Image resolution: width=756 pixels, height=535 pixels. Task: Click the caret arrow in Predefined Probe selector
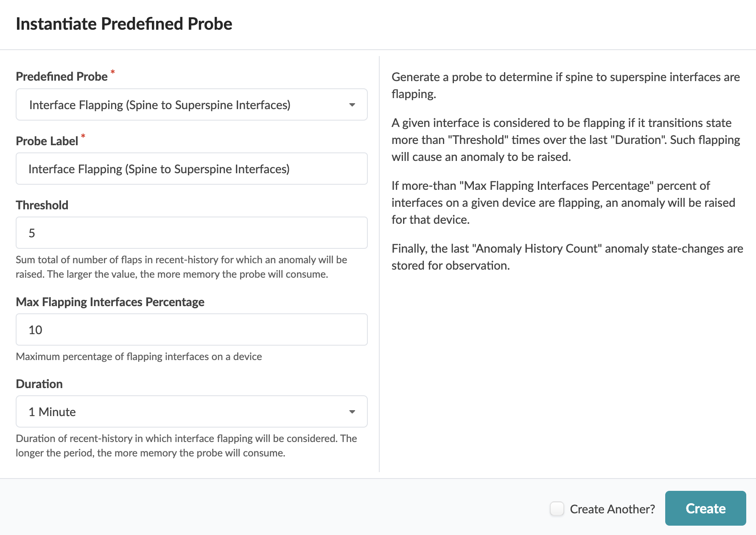click(352, 105)
